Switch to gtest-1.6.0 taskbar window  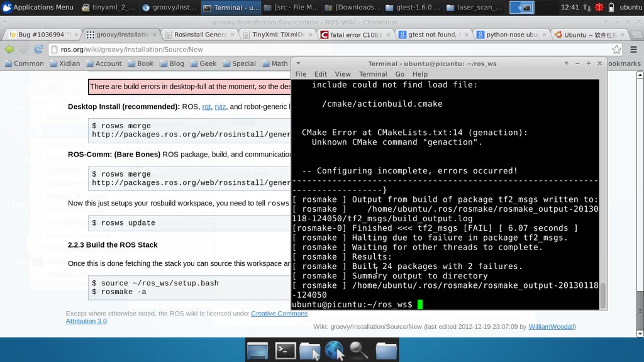413,8
